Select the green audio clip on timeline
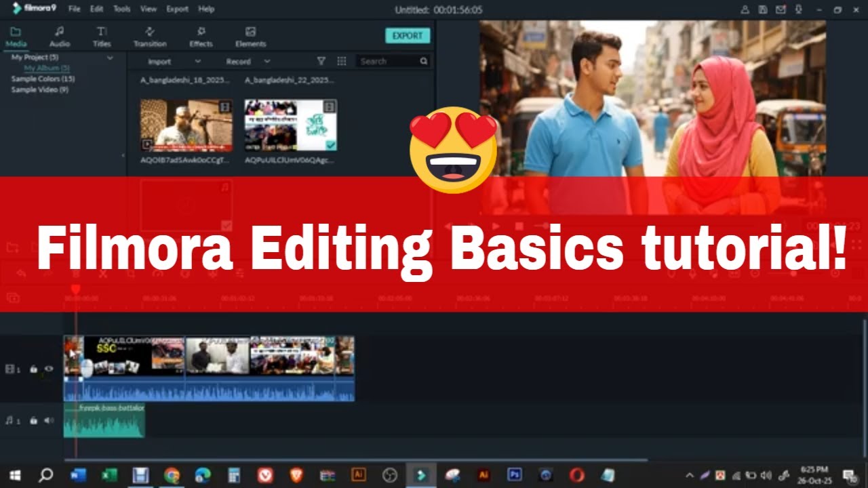 104,420
